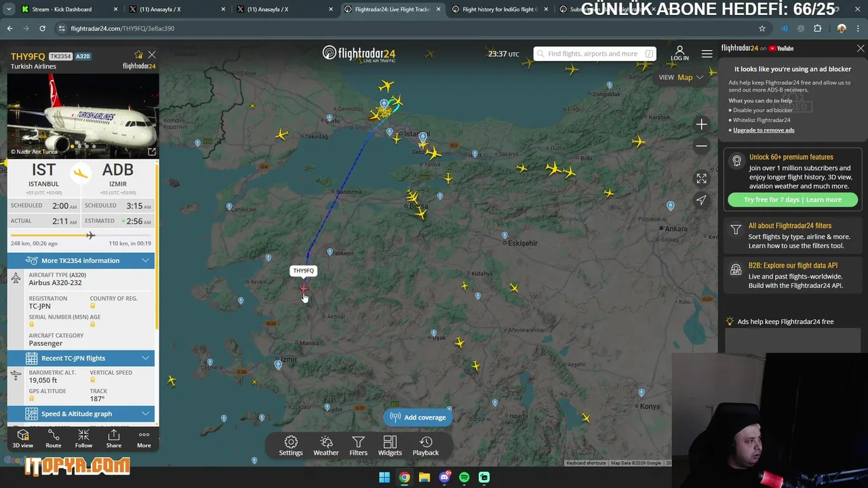
Task: Expand More TK2354 information section
Action: tap(81, 260)
